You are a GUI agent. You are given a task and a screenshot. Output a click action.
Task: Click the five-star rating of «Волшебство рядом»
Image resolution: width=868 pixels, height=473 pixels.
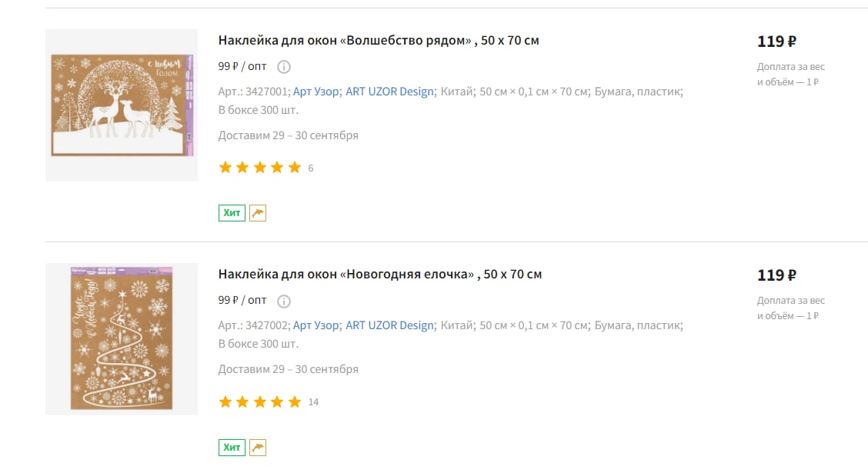point(259,167)
